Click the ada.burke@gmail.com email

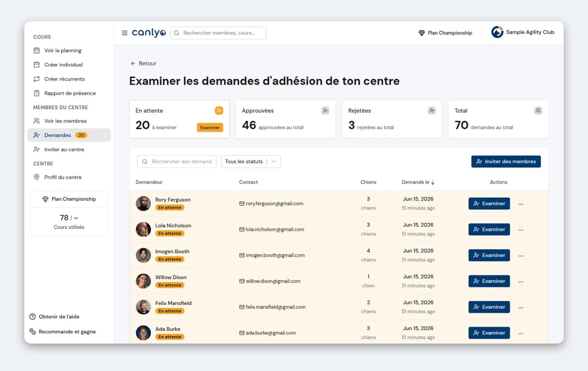click(271, 333)
